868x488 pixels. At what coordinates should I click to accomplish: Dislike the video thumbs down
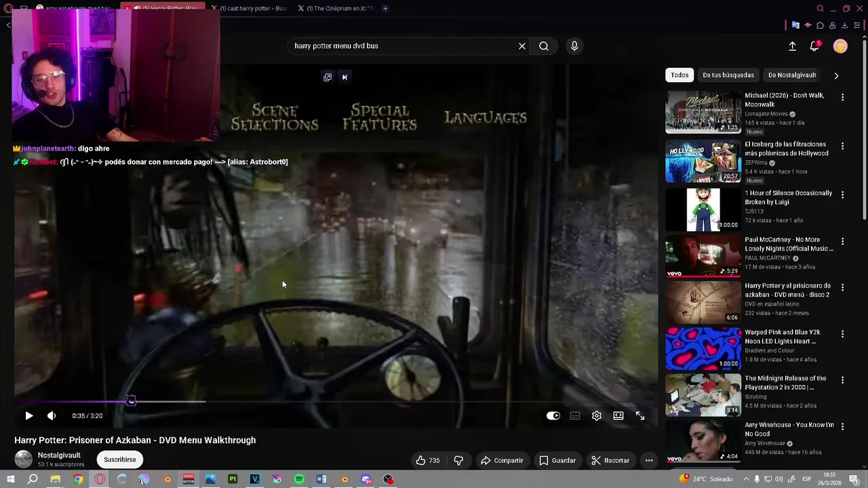(x=458, y=460)
